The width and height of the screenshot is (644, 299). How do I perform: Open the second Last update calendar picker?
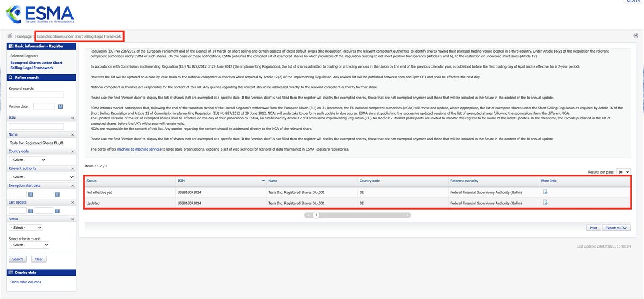click(57, 211)
